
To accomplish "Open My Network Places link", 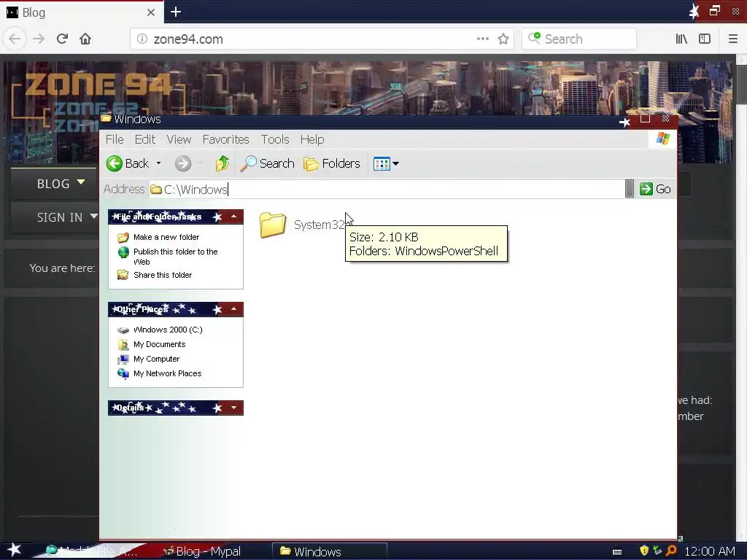I will (x=167, y=373).
